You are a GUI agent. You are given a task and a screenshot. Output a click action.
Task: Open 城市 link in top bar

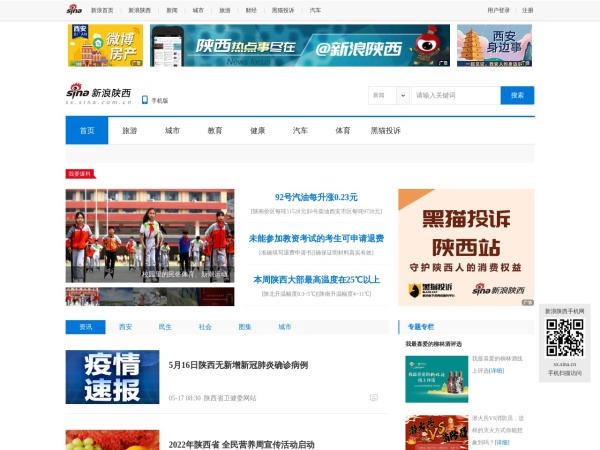[198, 10]
